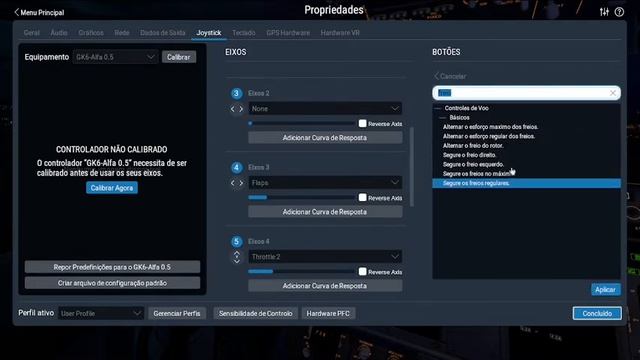Open the Eixos 4 Throttle 2 dropdown

(x=325, y=257)
